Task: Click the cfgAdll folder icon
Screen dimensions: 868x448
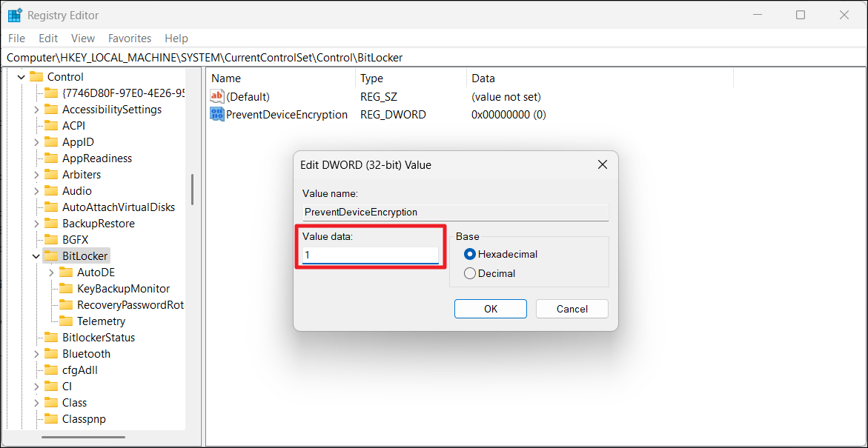Action: tap(51, 370)
